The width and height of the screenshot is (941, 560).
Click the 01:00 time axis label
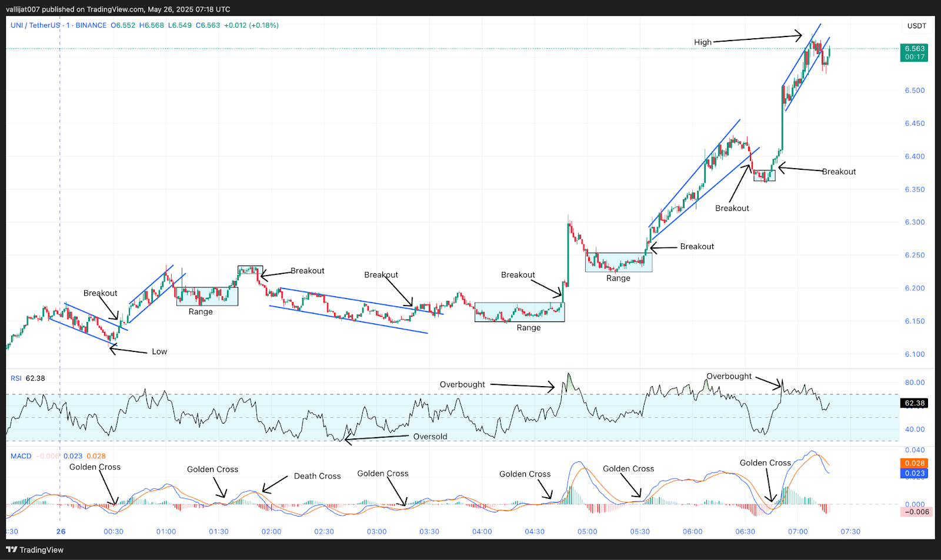166,531
